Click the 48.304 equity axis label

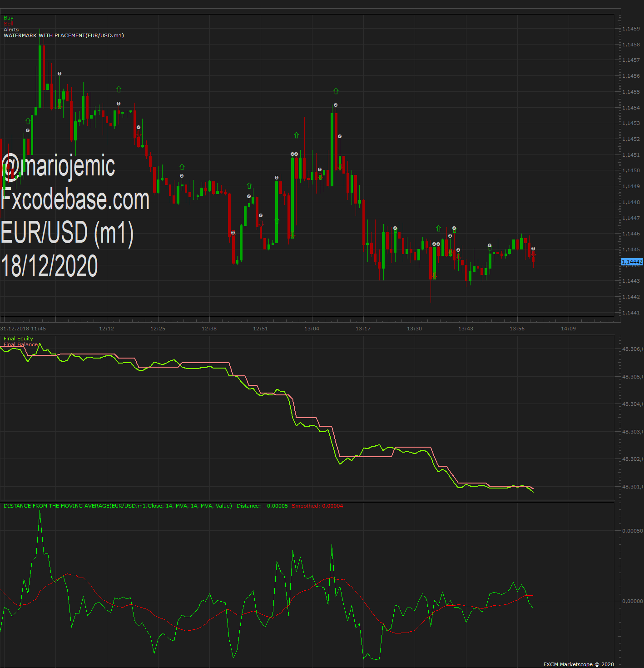(x=633, y=404)
